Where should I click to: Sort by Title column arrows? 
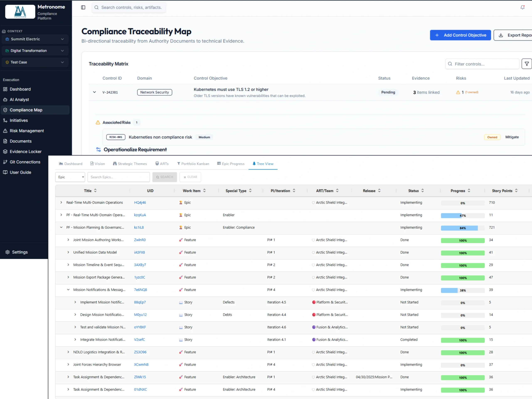pyautogui.click(x=95, y=191)
